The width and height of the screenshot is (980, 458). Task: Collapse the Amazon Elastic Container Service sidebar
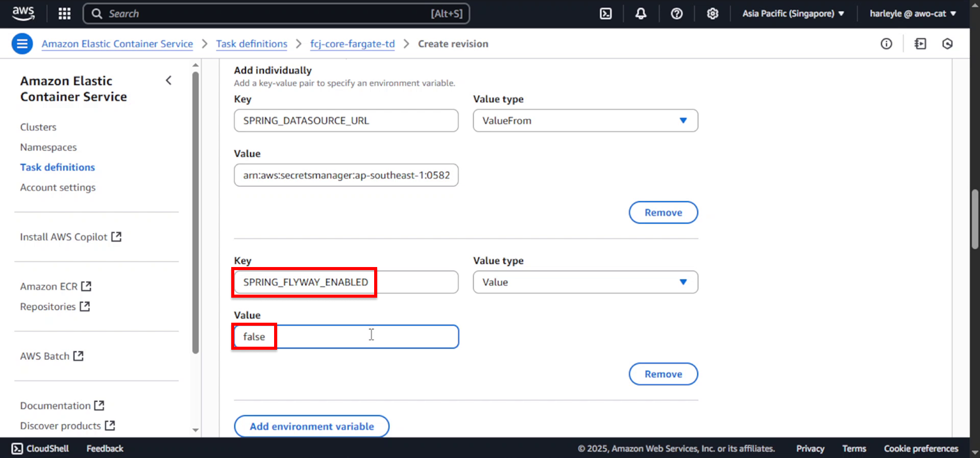[168, 81]
